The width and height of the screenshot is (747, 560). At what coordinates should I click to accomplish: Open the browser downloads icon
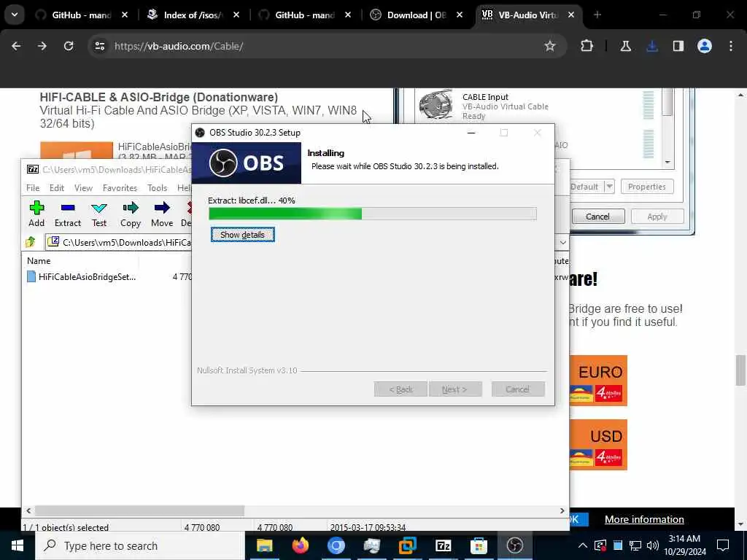pos(651,46)
